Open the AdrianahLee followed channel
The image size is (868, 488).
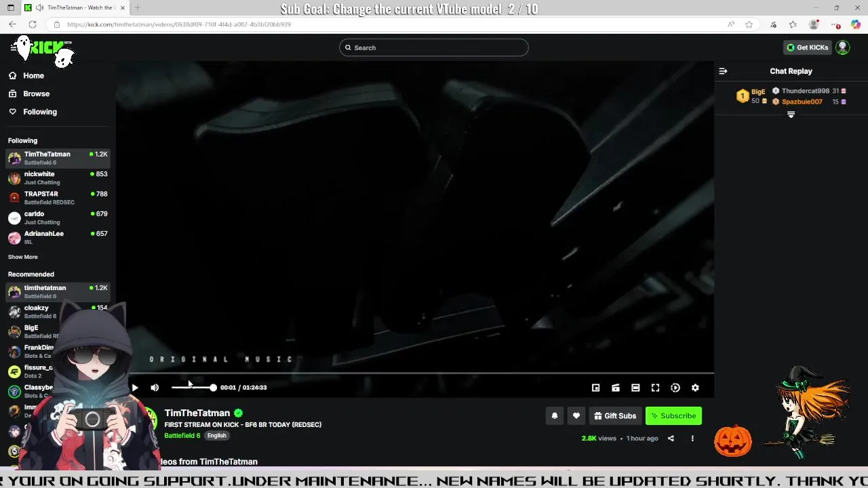pyautogui.click(x=58, y=237)
